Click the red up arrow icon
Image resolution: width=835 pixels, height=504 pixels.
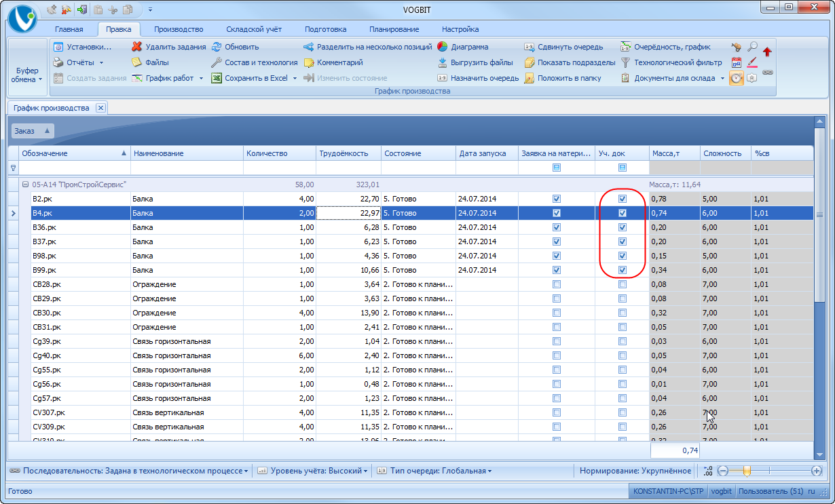coord(767,52)
